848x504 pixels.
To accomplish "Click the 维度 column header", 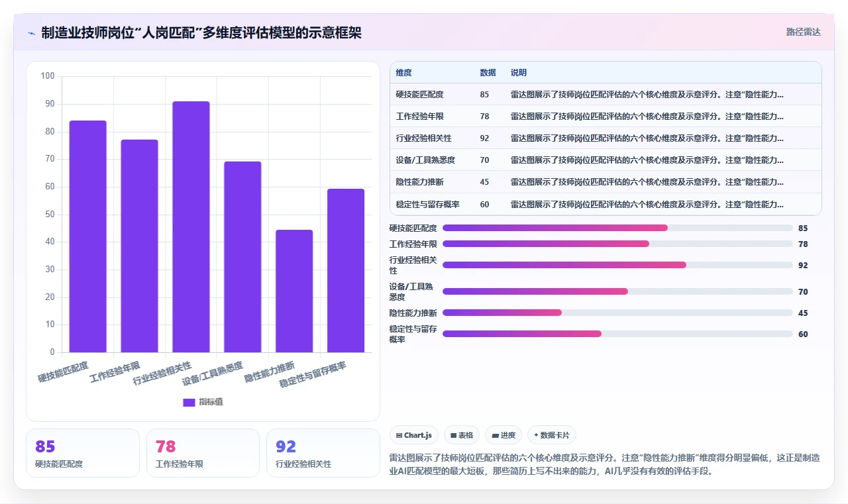I will click(403, 73).
